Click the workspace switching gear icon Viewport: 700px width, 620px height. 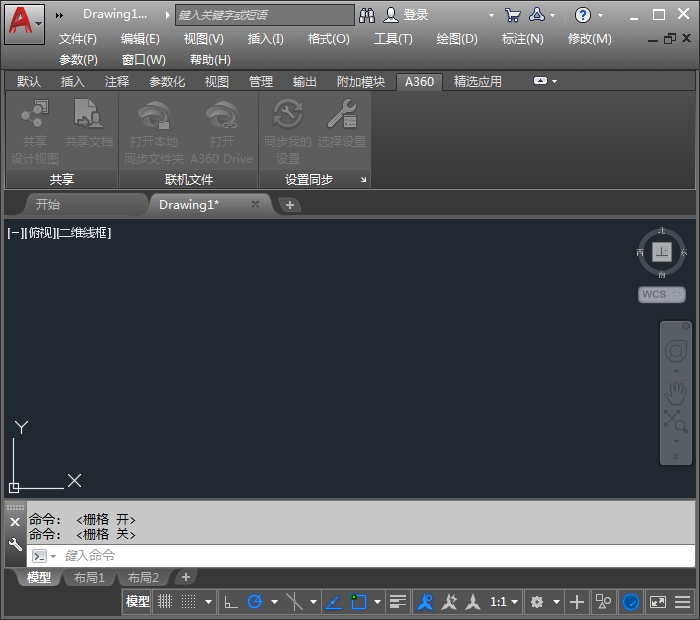pos(537,602)
